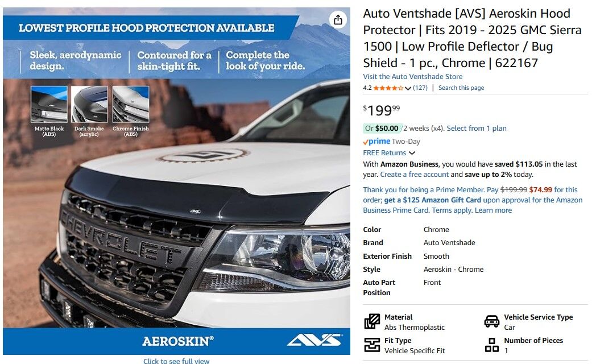
Task: Open the Learn more link
Action: 494,210
